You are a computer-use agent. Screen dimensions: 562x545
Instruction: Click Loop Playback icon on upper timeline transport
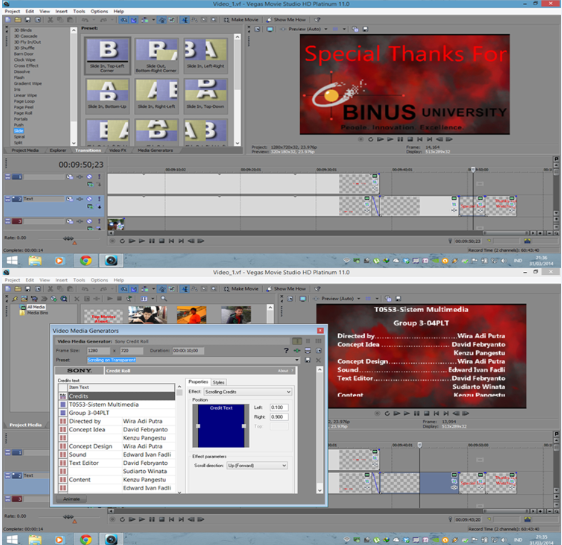[122, 241]
